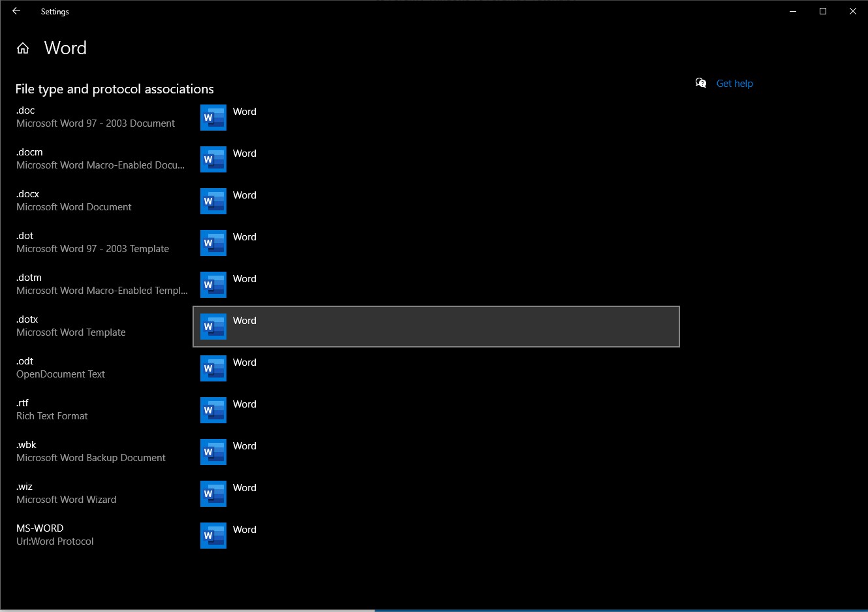868x612 pixels.
Task: Go to Settings home via house icon
Action: [23, 48]
